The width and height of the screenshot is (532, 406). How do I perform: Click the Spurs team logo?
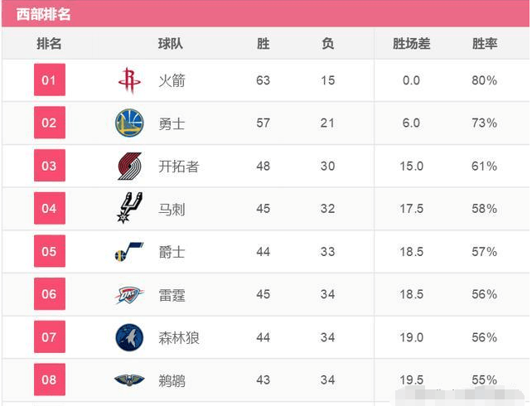(129, 208)
